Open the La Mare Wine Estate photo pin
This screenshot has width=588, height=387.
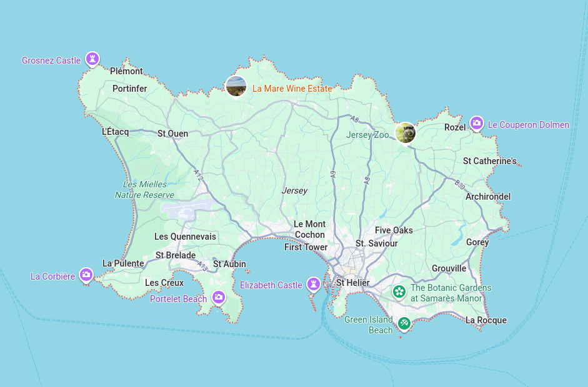tap(236, 86)
